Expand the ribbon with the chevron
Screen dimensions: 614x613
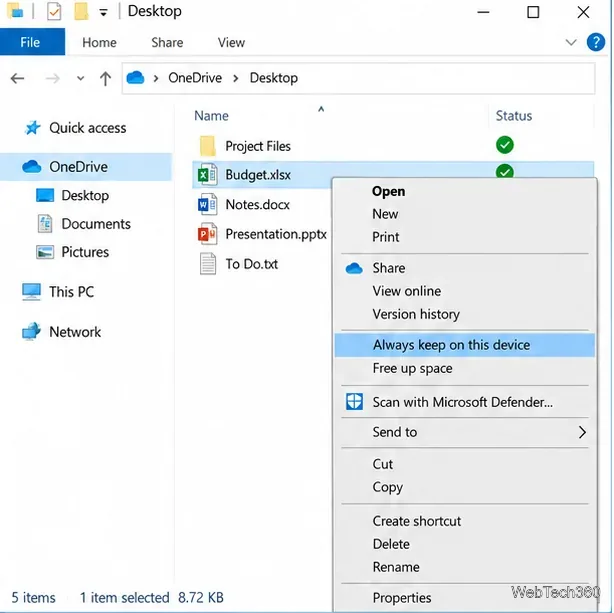pos(571,42)
